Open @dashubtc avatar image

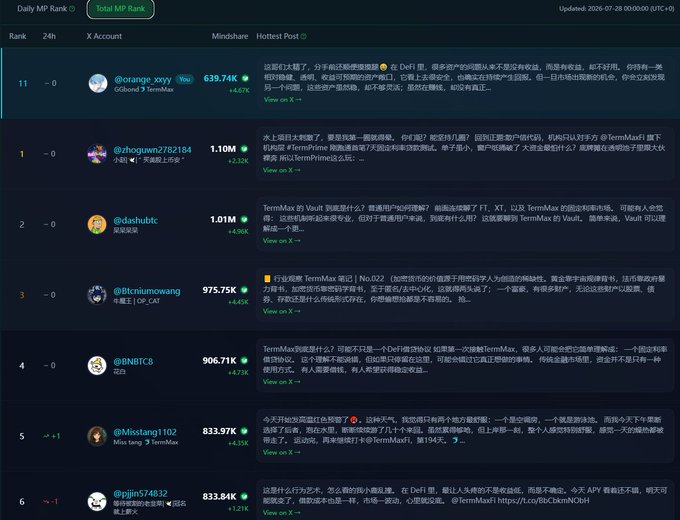click(x=97, y=225)
